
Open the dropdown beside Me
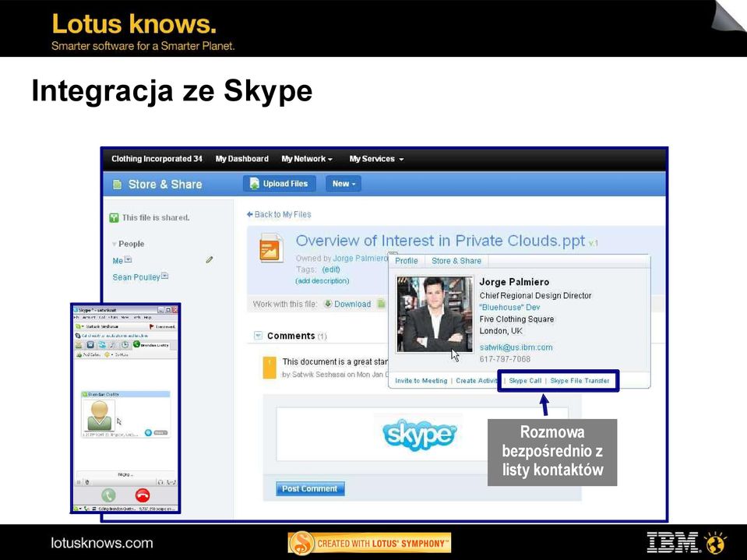coord(128,259)
